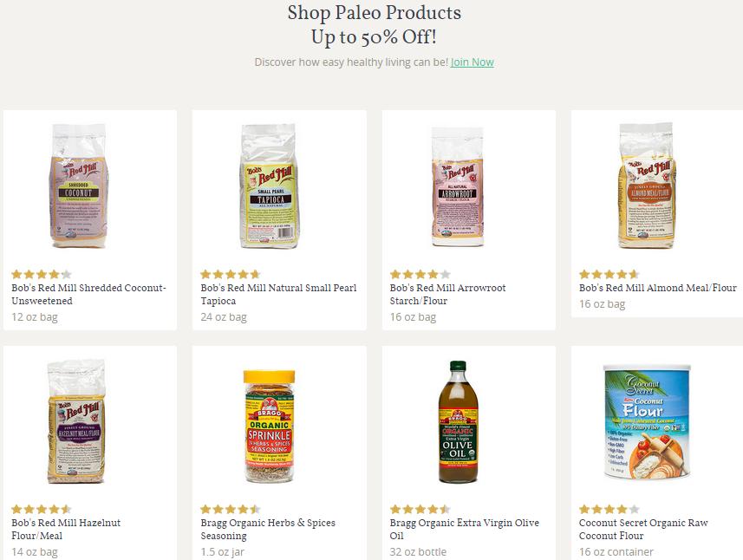This screenshot has width=743, height=560.
Task: Click Bragg Organic Extra Virgin Olive Oil title
Action: click(x=465, y=529)
